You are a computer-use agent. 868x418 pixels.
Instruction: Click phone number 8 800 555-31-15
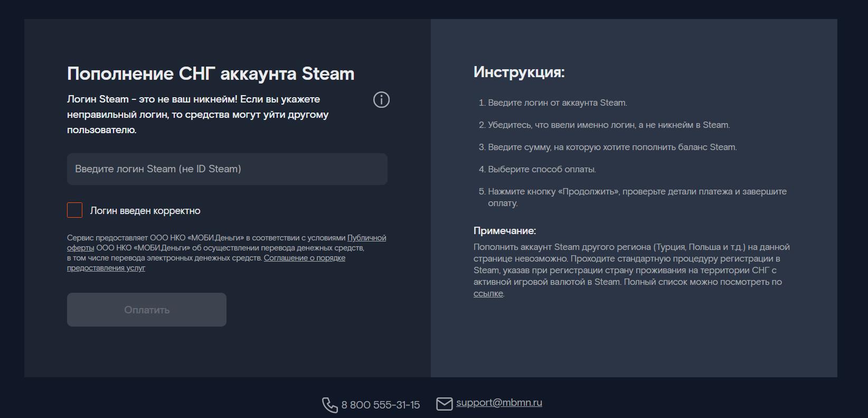(381, 405)
